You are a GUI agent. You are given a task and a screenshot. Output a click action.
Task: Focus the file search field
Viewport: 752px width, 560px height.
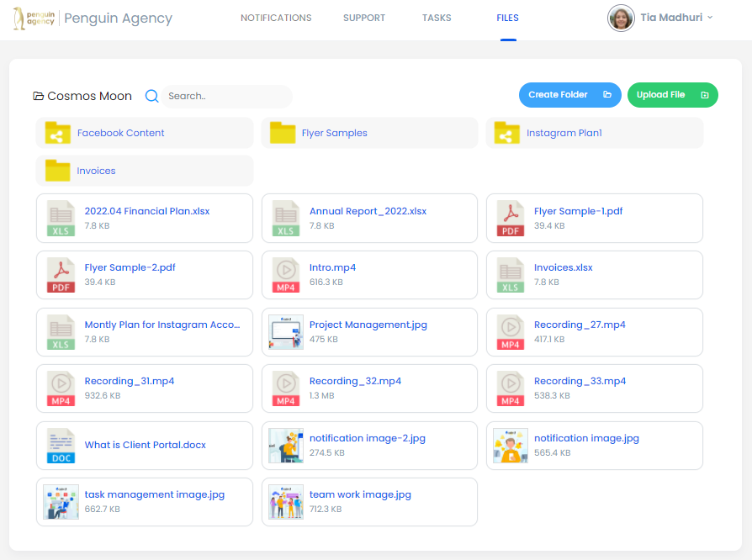pos(225,96)
